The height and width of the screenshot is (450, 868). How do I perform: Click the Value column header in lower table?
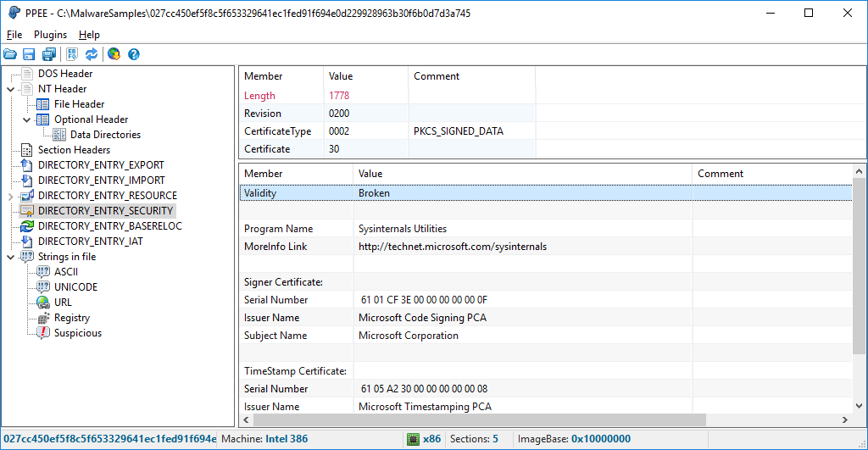[522, 174]
